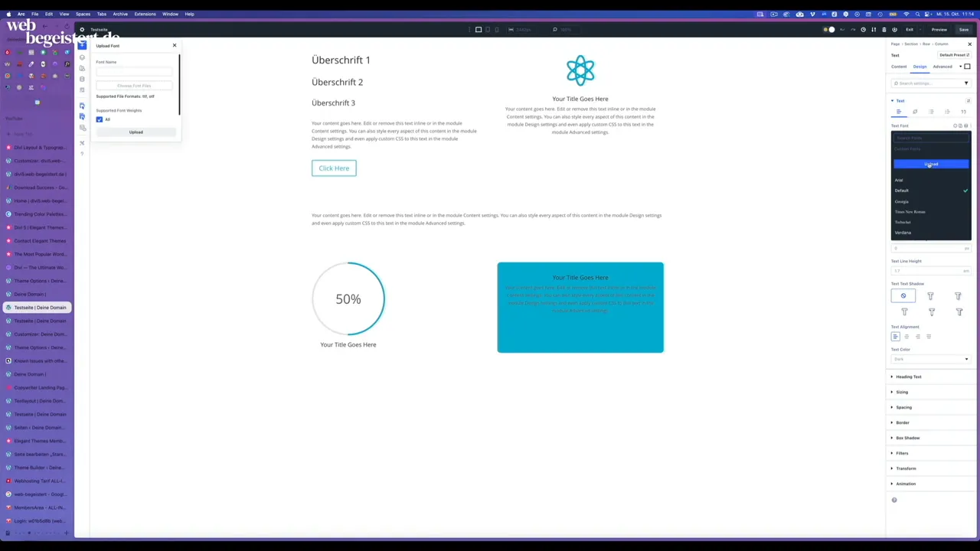
Task: Open the History menu in the menu bar
Action: point(120,14)
